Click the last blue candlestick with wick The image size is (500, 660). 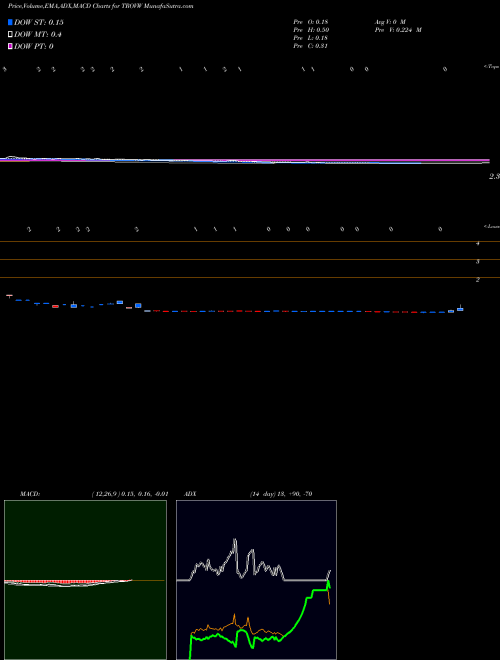460,308
